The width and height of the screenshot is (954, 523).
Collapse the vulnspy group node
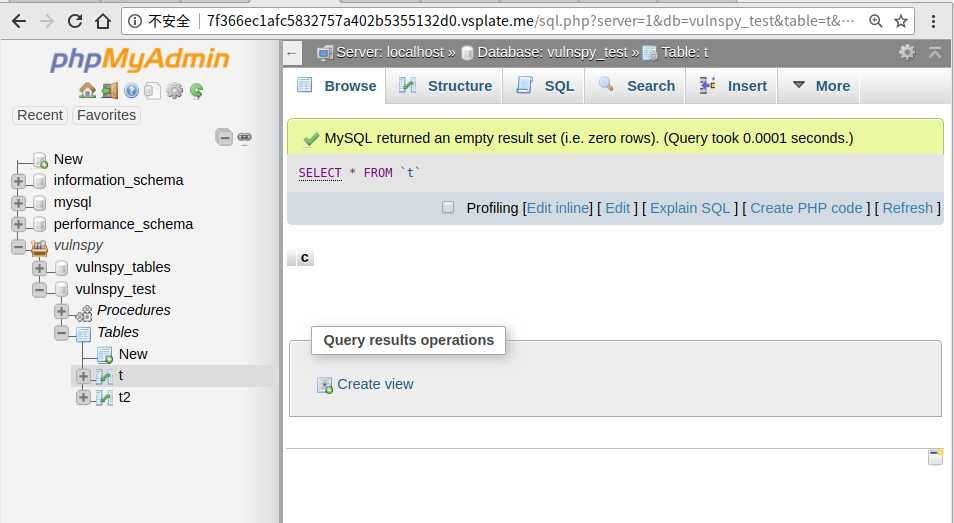[18, 246]
